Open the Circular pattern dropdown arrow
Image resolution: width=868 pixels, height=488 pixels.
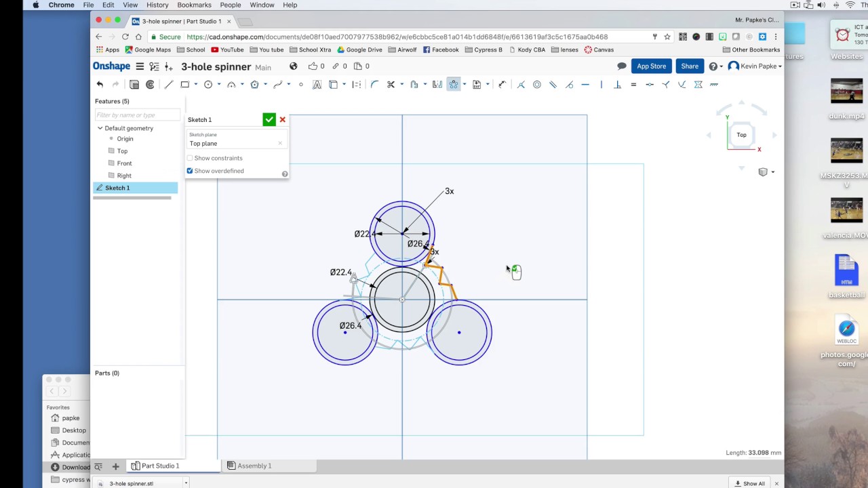(x=465, y=85)
